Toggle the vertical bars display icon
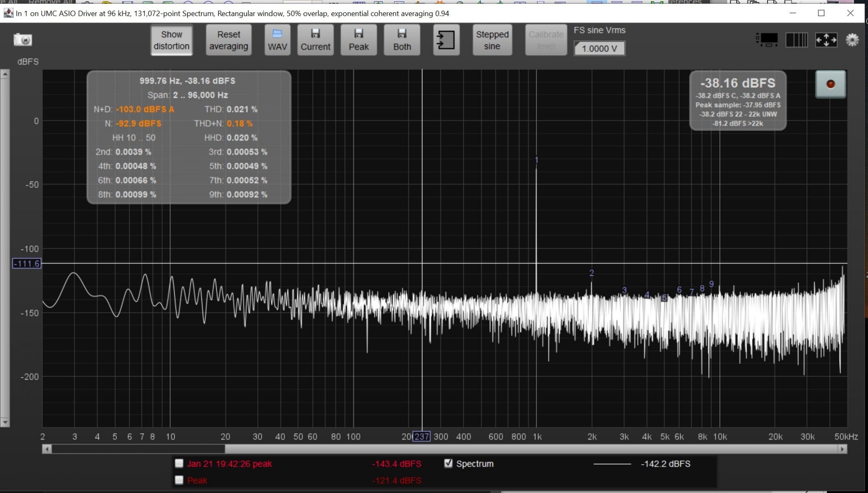The width and height of the screenshot is (868, 493). coord(796,40)
